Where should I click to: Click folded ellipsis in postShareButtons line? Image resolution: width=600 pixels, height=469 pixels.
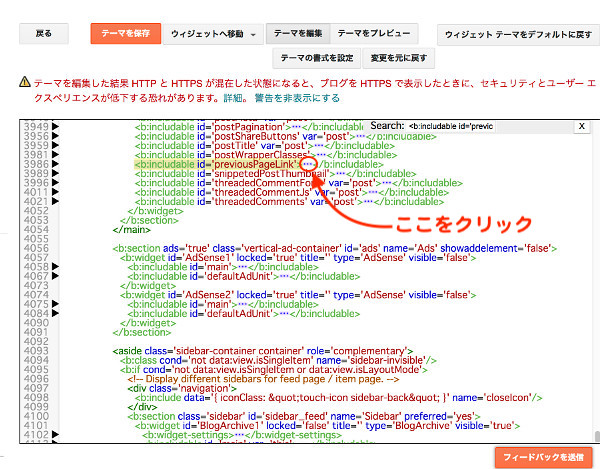click(x=361, y=136)
